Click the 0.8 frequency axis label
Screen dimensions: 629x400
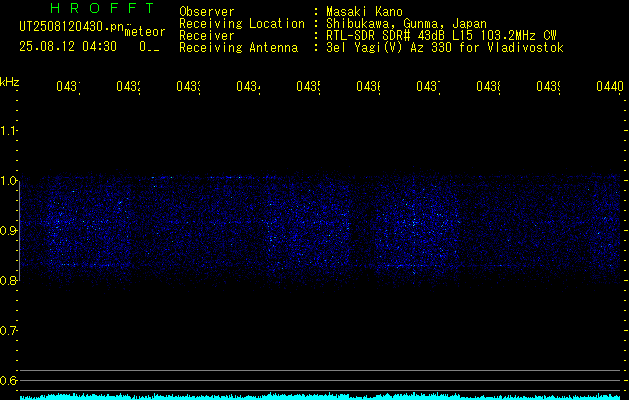[x=8, y=280]
